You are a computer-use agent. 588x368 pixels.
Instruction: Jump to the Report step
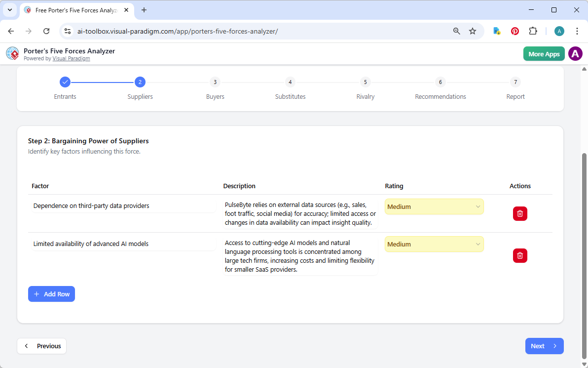[515, 82]
